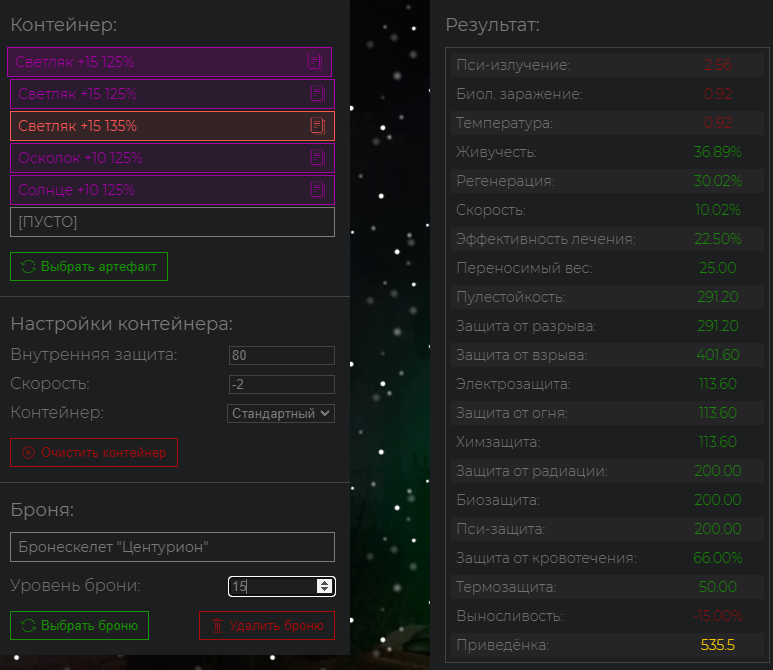The height and width of the screenshot is (670, 773).
Task: Select the Светляк +15 135% artifact row
Action: point(173,126)
